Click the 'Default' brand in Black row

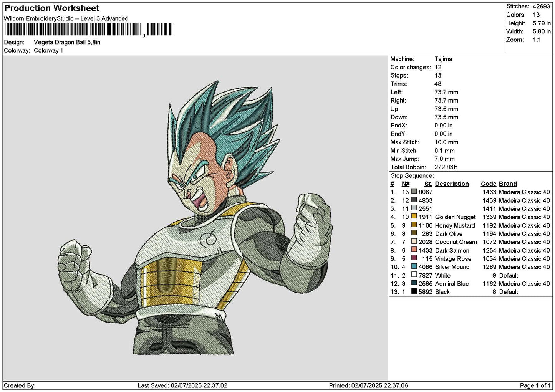pyautogui.click(x=509, y=292)
